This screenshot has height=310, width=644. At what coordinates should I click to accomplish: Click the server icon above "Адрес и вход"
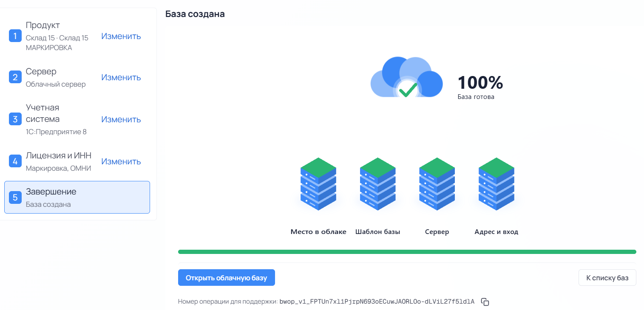click(x=496, y=184)
